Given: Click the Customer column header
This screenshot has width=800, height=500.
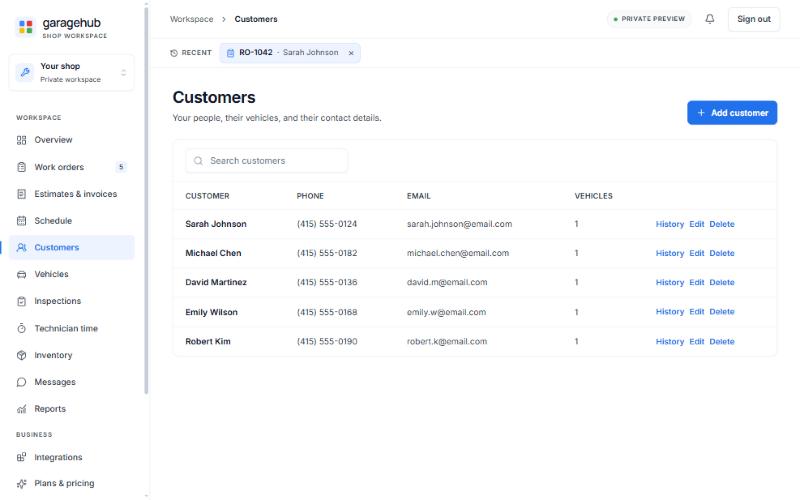Looking at the screenshot, I should coord(207,196).
